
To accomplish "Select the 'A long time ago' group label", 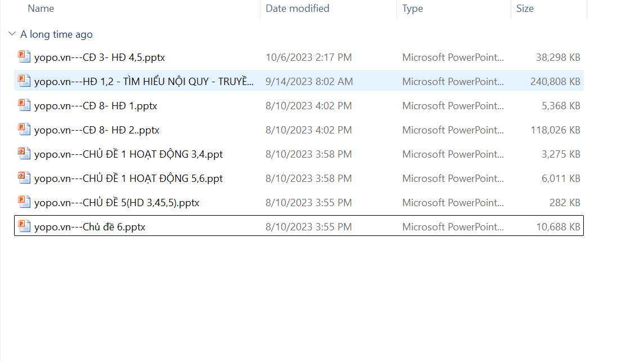I will click(x=56, y=34).
